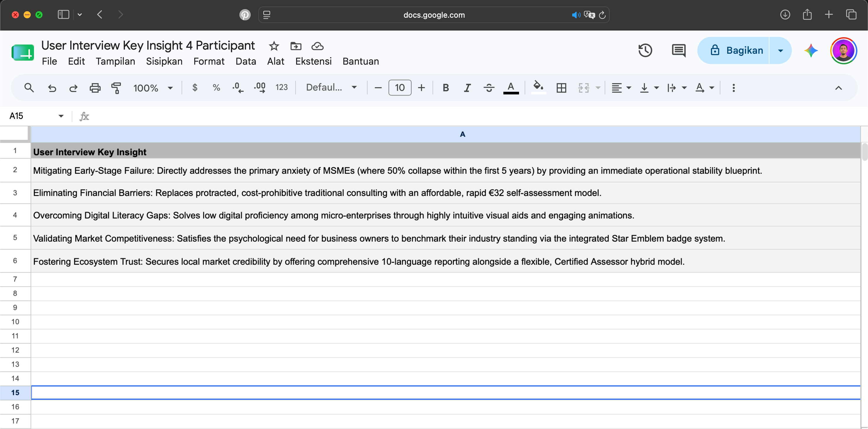Click the paint format roller icon
The width and height of the screenshot is (868, 429).
(116, 88)
